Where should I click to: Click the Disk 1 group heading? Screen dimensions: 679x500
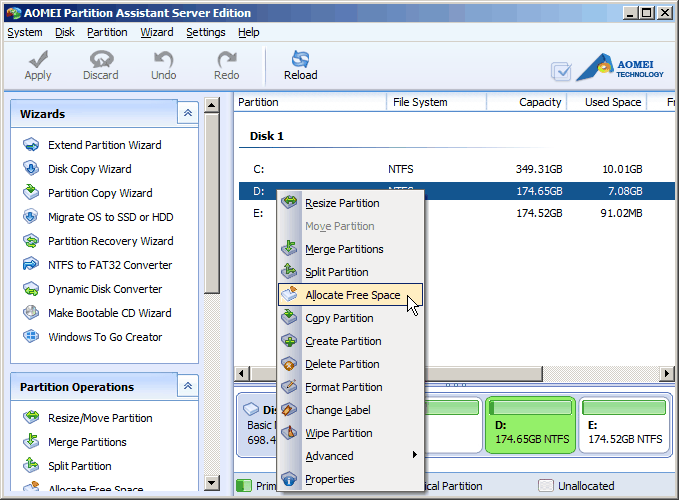tap(267, 136)
